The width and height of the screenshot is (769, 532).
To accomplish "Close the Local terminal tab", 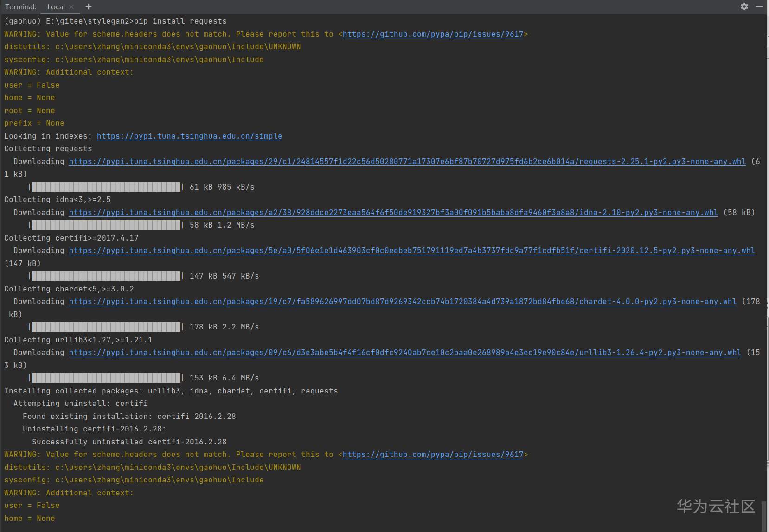I will (x=71, y=7).
